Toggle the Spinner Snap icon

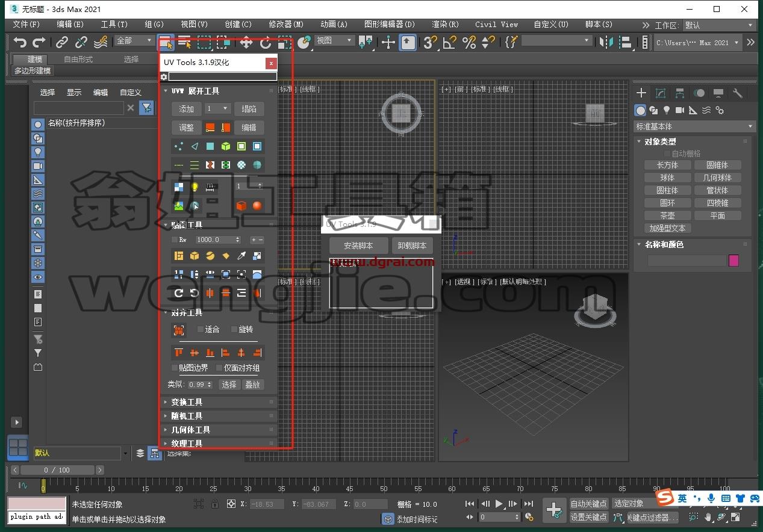tap(488, 42)
